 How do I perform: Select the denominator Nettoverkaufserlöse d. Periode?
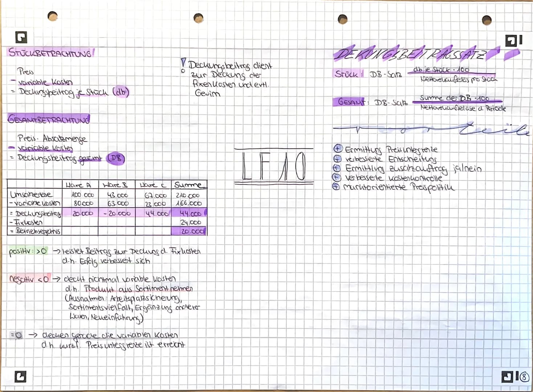[463, 108]
